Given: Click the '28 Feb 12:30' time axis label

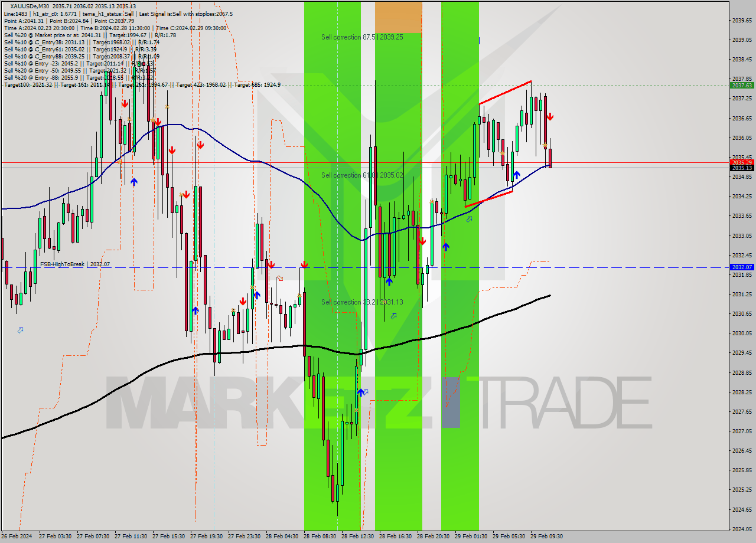Looking at the screenshot, I should click(x=358, y=537).
